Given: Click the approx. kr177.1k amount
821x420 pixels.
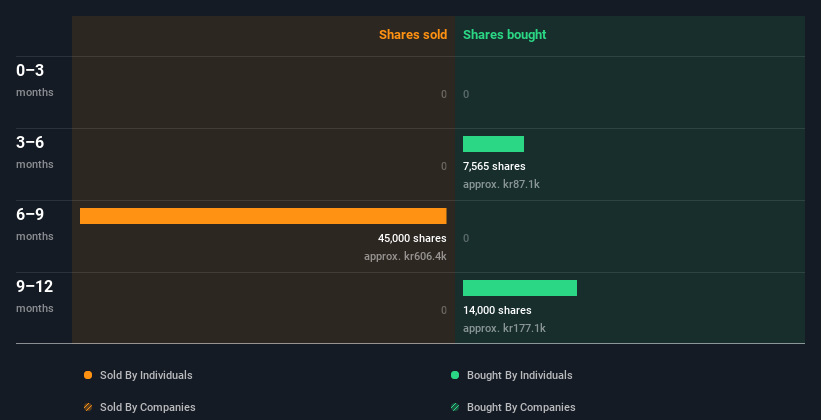Looking at the screenshot, I should pos(504,328).
